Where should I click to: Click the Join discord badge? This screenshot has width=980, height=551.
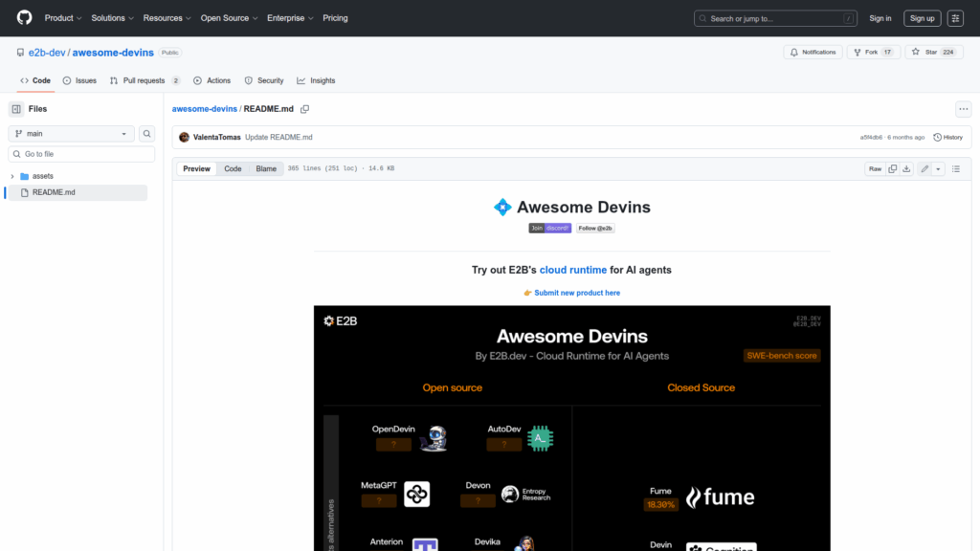coord(550,228)
